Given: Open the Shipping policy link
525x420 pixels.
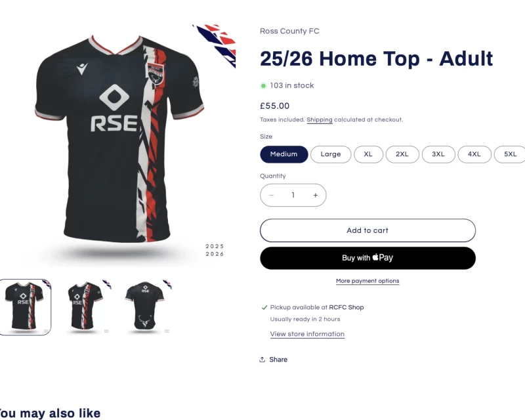Looking at the screenshot, I should [320, 119].
